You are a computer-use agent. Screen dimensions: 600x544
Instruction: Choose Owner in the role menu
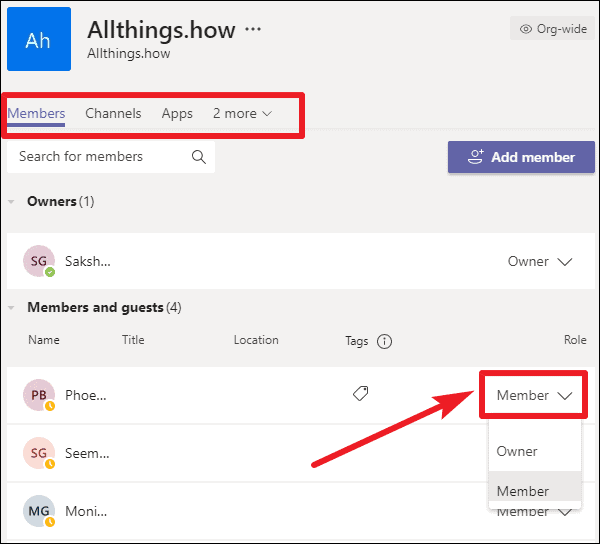click(x=535, y=451)
